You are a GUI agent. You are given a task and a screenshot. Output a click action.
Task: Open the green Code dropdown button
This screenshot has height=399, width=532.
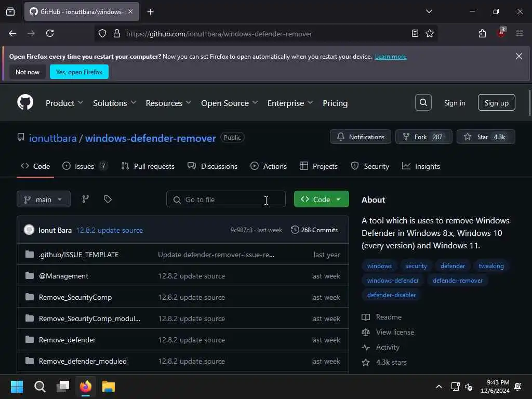click(x=321, y=199)
